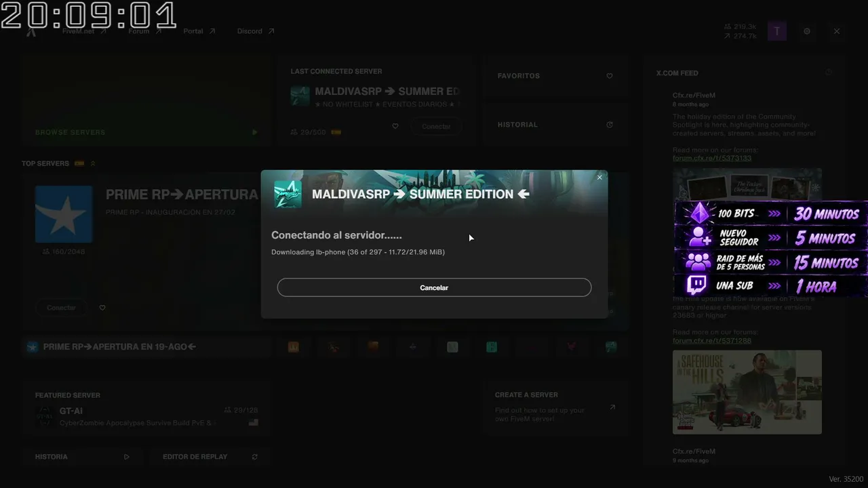Click the '219.3k' players statistic at top right
This screenshot has width=868, height=488.
pyautogui.click(x=740, y=26)
